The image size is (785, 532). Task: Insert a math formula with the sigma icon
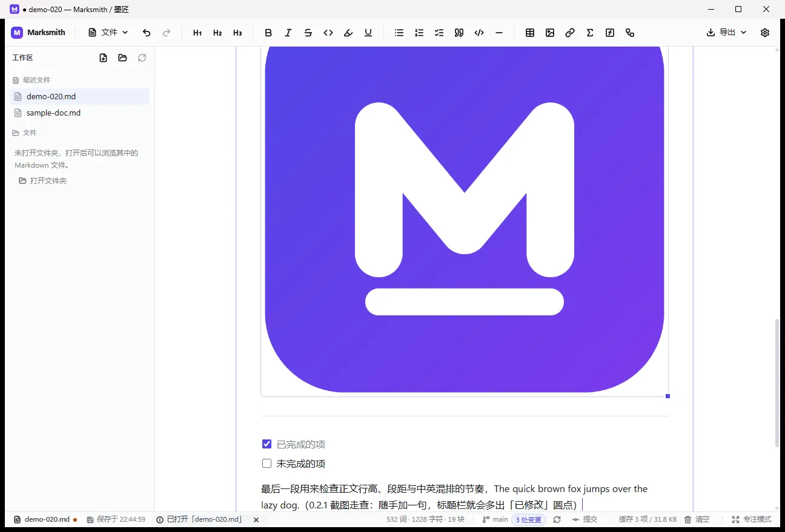click(x=590, y=33)
